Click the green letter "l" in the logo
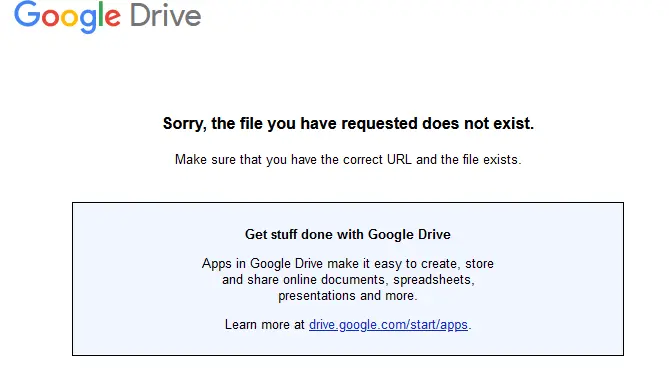The image size is (669, 368). coord(101,14)
